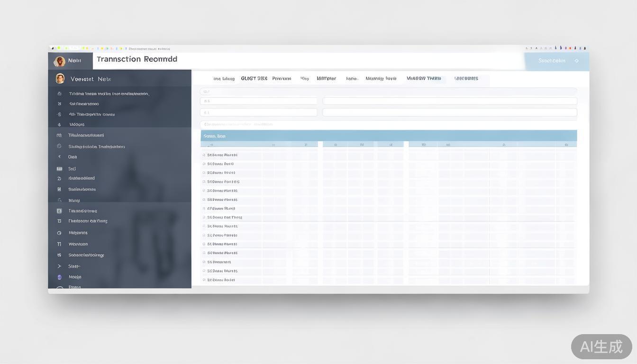Click the purple circle icon in the sidebar
This screenshot has width=637, height=364.
(59, 277)
